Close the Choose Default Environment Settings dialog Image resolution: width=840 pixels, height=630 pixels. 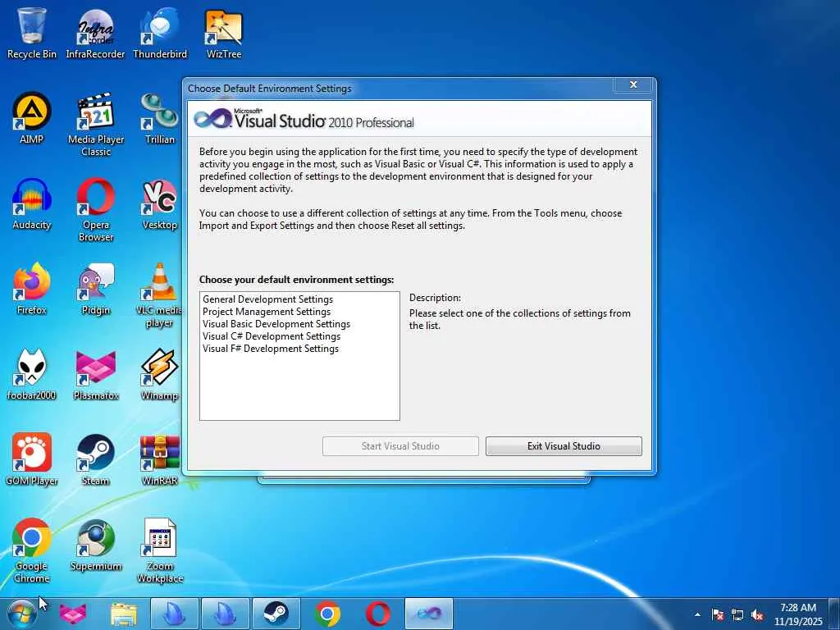pos(633,84)
